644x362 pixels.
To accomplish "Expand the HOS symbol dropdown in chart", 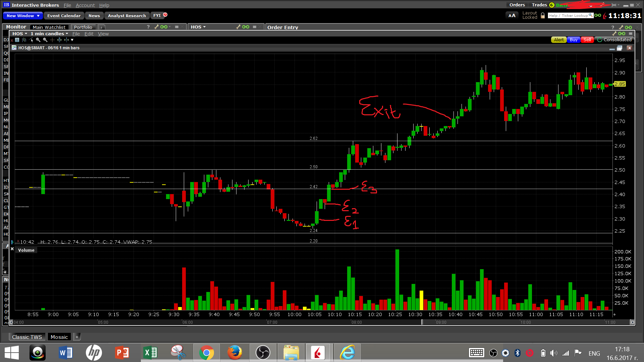I will coord(19,34).
